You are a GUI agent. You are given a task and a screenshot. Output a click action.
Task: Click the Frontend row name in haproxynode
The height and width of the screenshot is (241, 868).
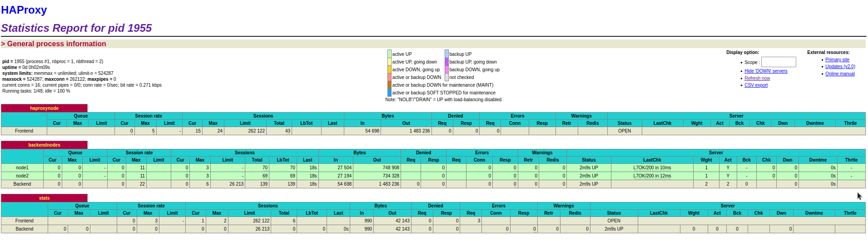click(x=24, y=131)
